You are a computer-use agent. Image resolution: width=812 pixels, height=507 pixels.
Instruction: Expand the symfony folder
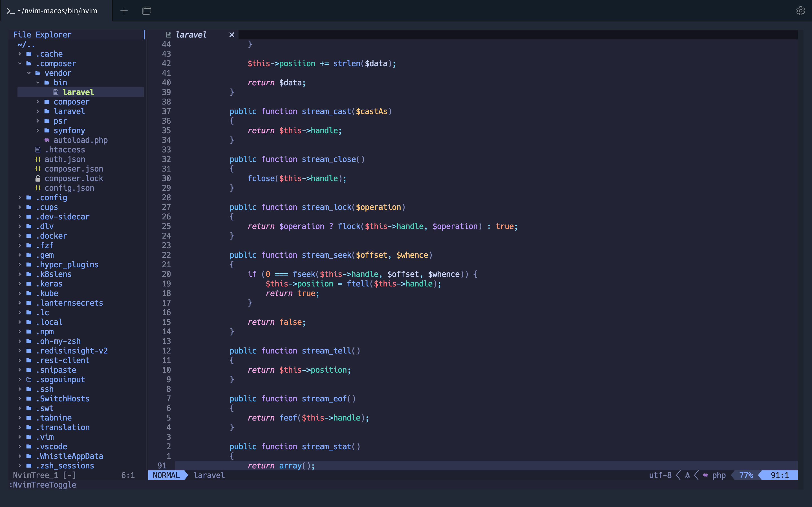click(69, 130)
